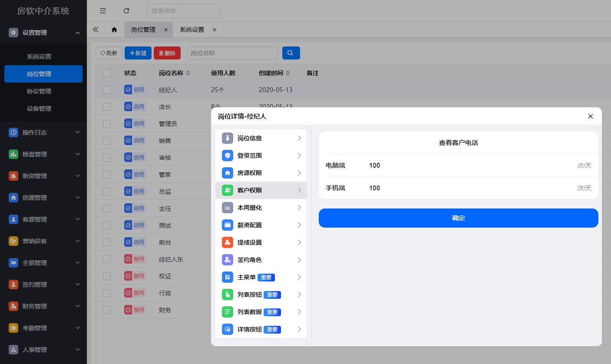Click the 启用 status badge for 管理员
The width and height of the screenshot is (611, 364).
click(135, 124)
